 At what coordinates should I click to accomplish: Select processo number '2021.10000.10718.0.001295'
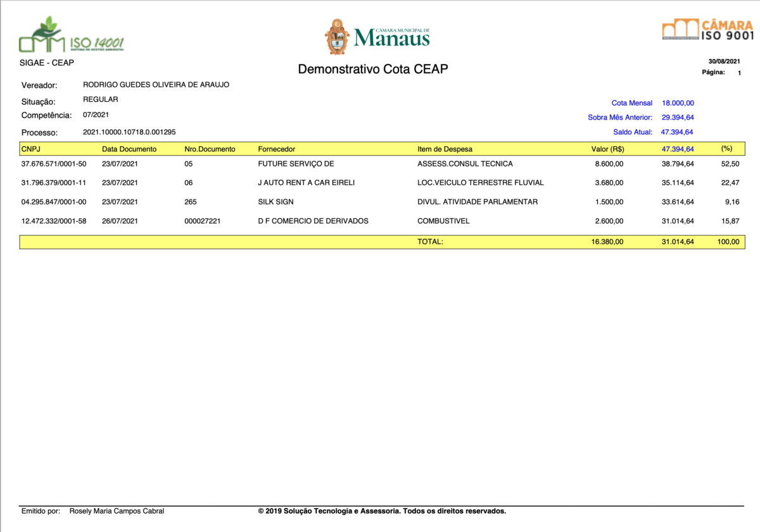coord(129,132)
